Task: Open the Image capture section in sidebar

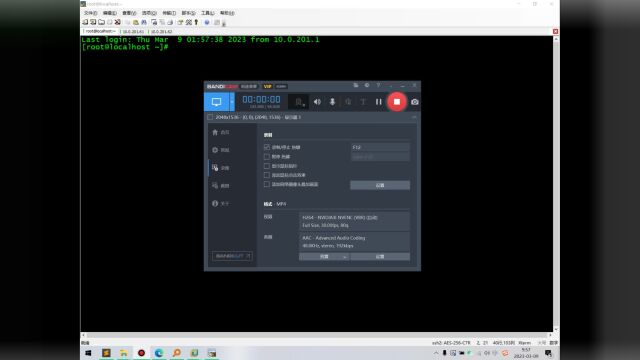Action: pyautogui.click(x=221, y=186)
